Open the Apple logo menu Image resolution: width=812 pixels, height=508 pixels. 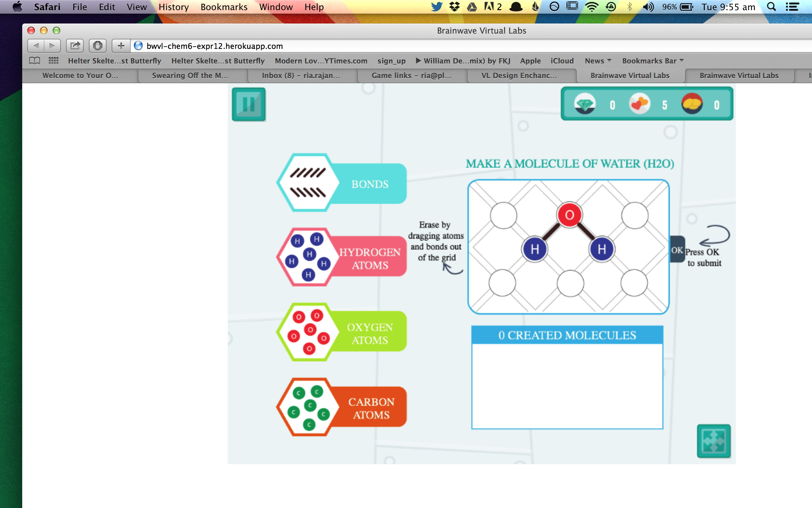(17, 7)
